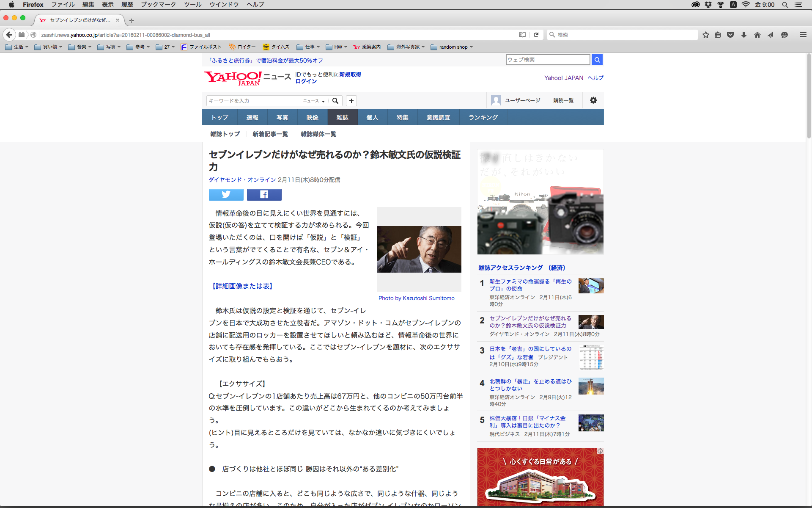Expand the 生活 bookmarks folder
Viewport: 812px width, 508px height.
tap(17, 47)
